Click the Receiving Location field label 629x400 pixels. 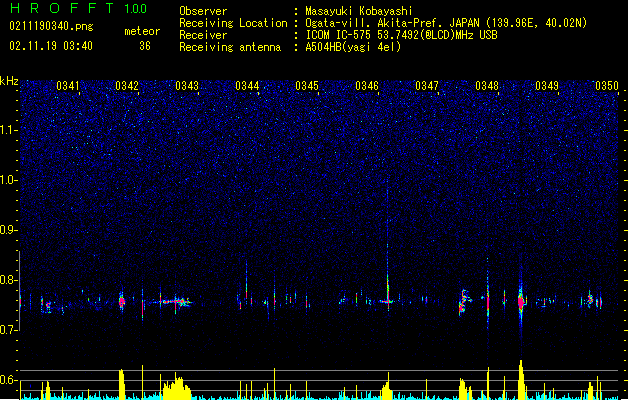(233, 23)
